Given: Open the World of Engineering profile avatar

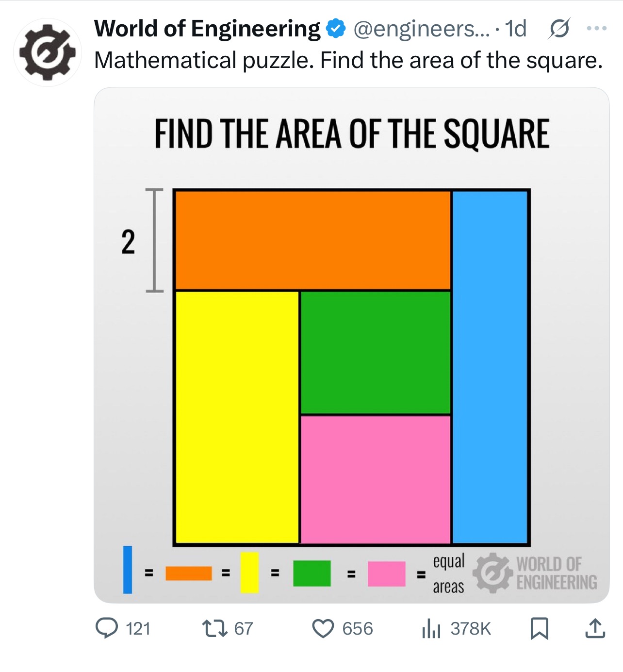Looking at the screenshot, I should click(48, 52).
